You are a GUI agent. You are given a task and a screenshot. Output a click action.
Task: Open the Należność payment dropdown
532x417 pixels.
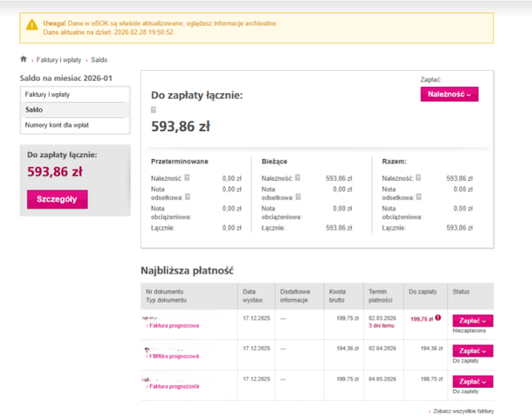(449, 94)
